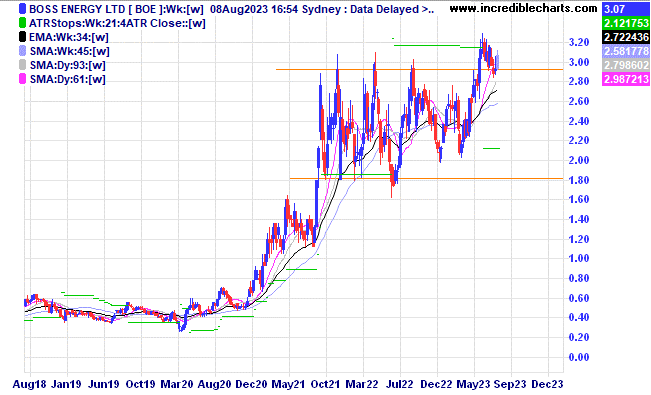
Task: Click the 2.20 price axis label
Action: (579, 140)
